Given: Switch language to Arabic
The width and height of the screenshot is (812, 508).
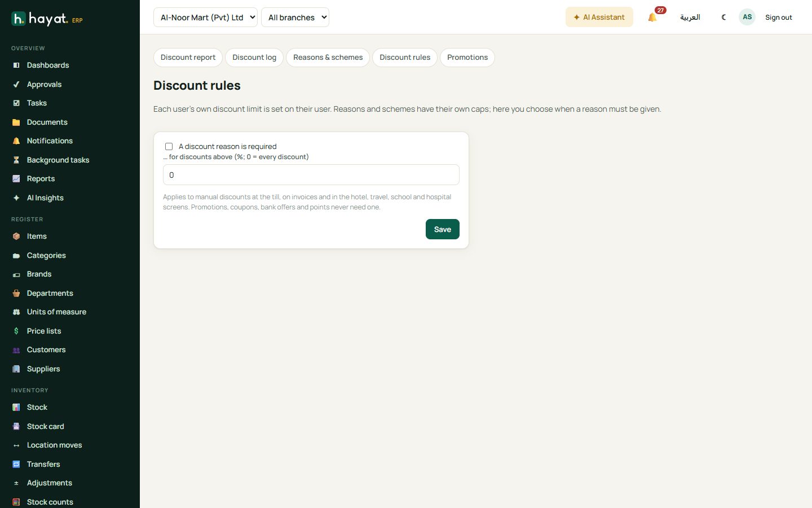Looking at the screenshot, I should (x=690, y=17).
